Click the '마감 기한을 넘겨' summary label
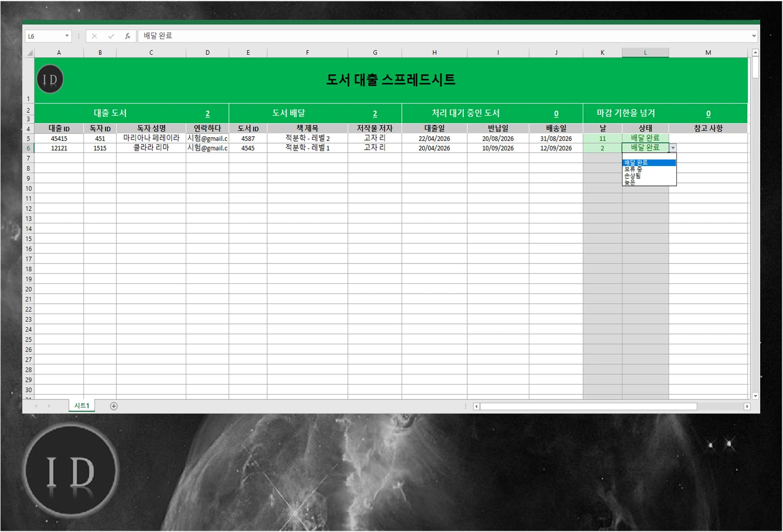 pyautogui.click(x=626, y=113)
